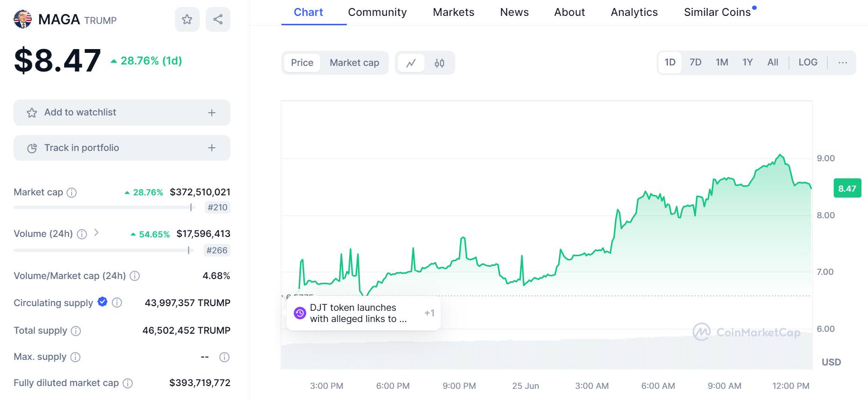Click the volume rank progress bar
Image resolution: width=868 pixels, height=401 pixels.
pyautogui.click(x=104, y=251)
